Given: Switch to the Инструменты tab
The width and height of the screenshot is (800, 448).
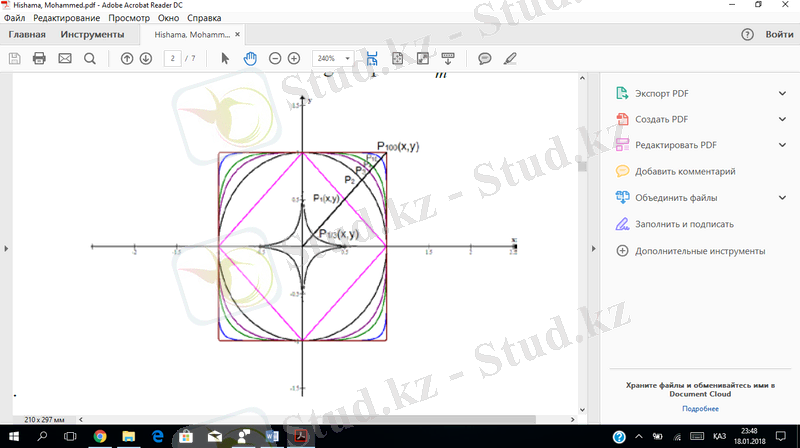Looking at the screenshot, I should coord(92,35).
